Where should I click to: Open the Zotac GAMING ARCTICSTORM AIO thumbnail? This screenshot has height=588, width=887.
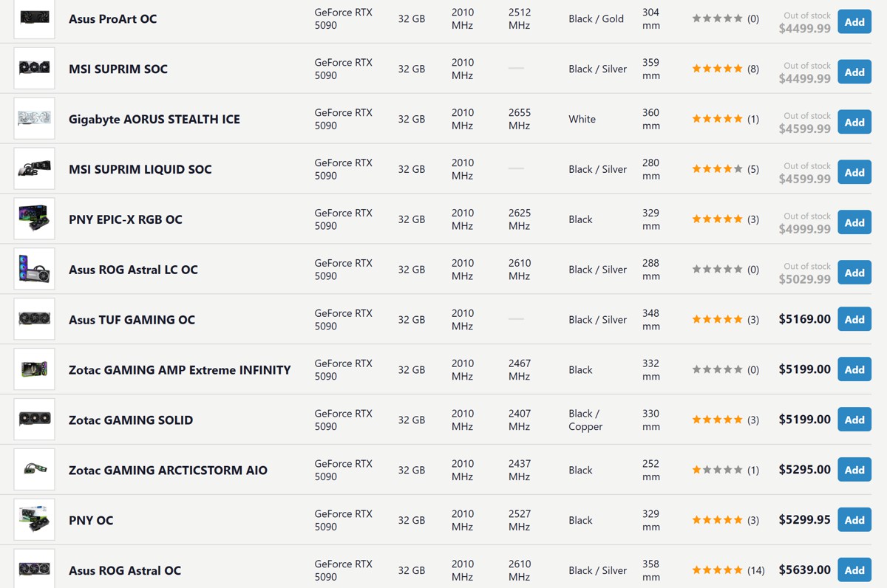tap(34, 470)
